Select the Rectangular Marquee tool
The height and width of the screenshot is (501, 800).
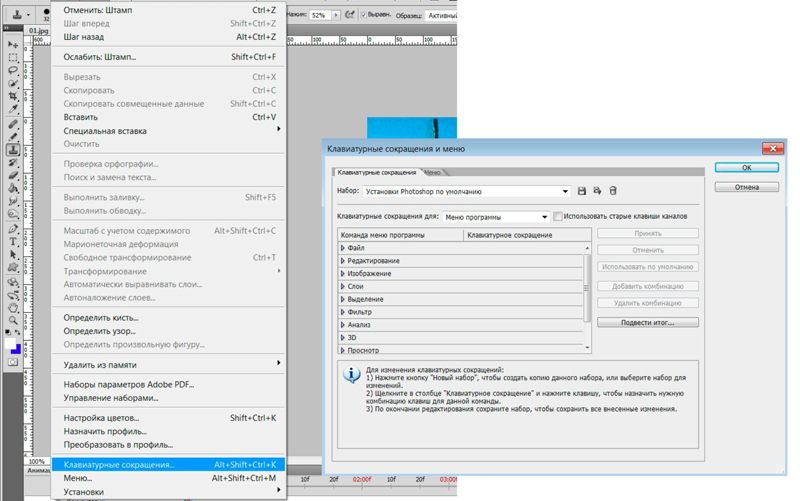(x=13, y=57)
